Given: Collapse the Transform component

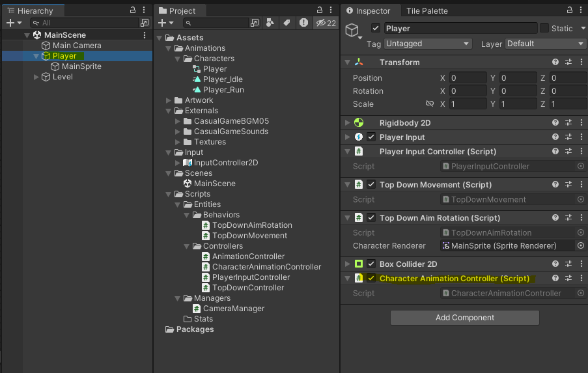Looking at the screenshot, I should coord(347,62).
